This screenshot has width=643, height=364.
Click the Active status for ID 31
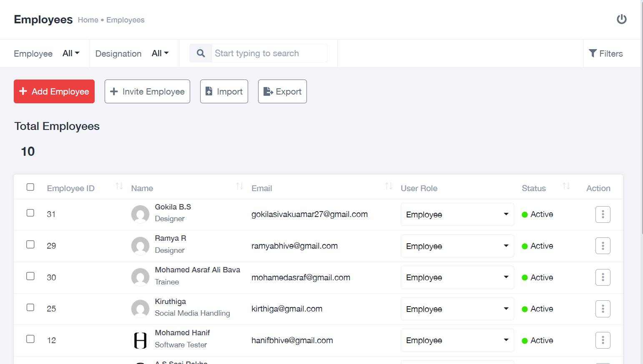point(538,214)
